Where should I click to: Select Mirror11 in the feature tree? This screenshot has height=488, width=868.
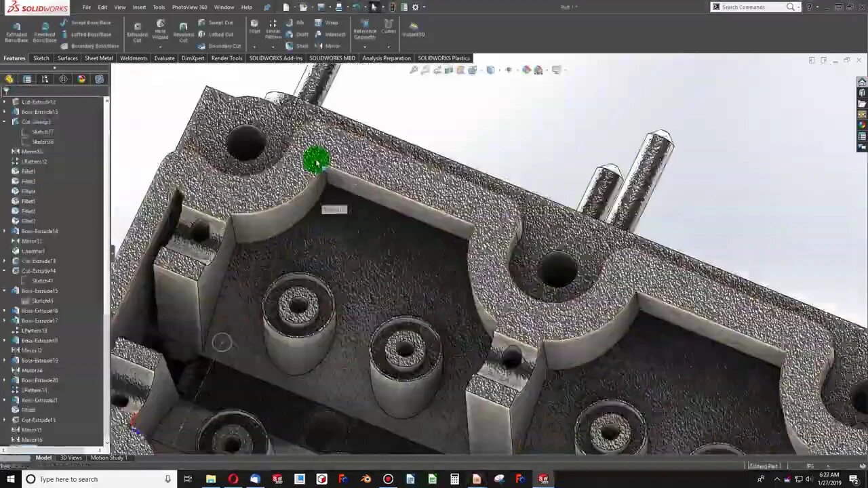click(x=31, y=241)
